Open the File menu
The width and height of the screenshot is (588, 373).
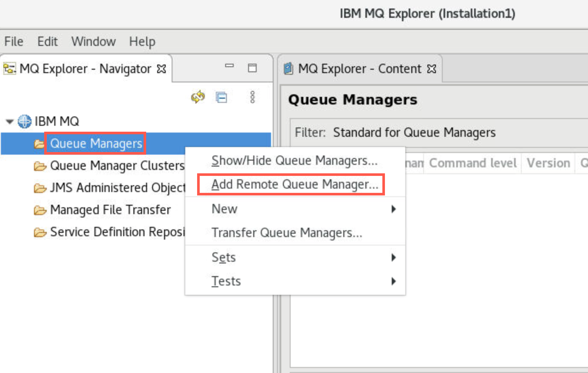[14, 42]
